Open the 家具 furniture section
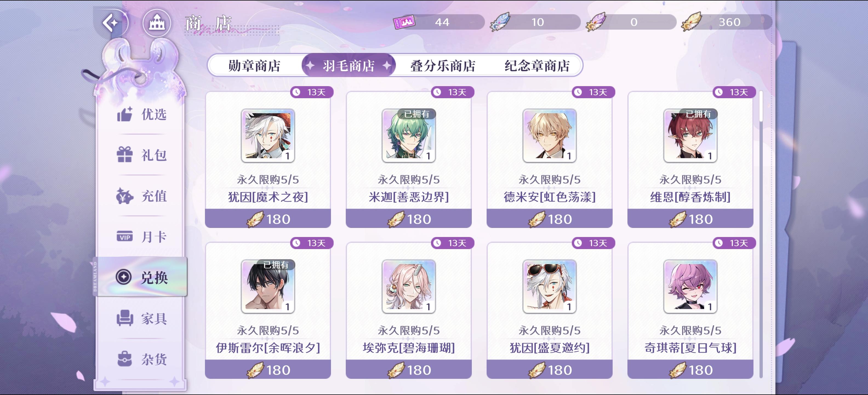This screenshot has height=395, width=868. [x=142, y=318]
